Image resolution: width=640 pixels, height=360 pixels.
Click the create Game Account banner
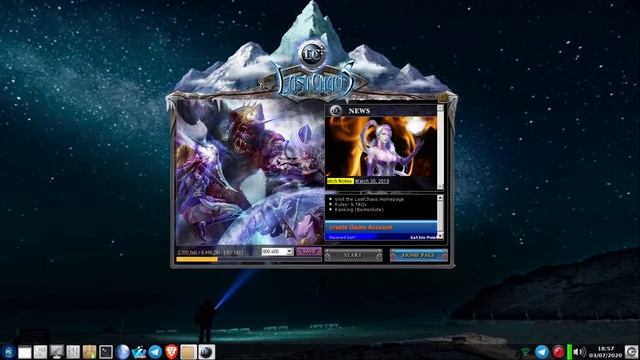[380, 227]
